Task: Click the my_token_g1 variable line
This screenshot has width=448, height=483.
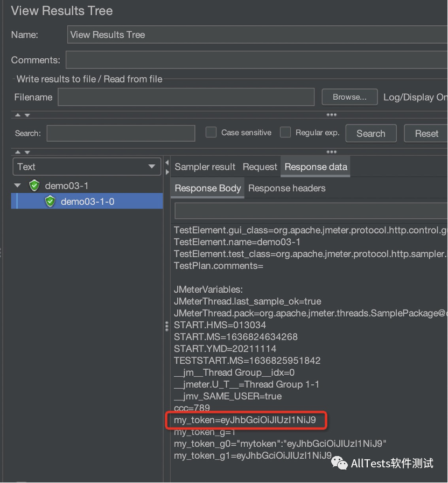Action: pyautogui.click(x=253, y=456)
